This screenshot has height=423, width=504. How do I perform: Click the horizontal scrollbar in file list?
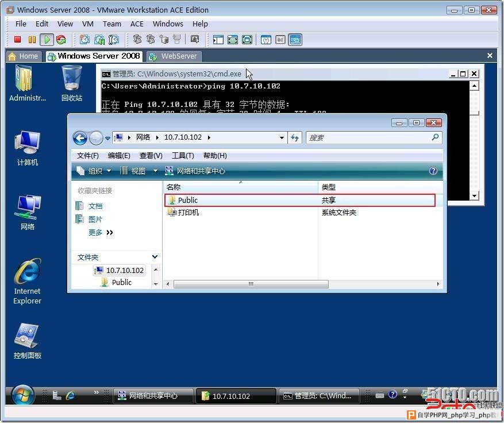[251, 284]
